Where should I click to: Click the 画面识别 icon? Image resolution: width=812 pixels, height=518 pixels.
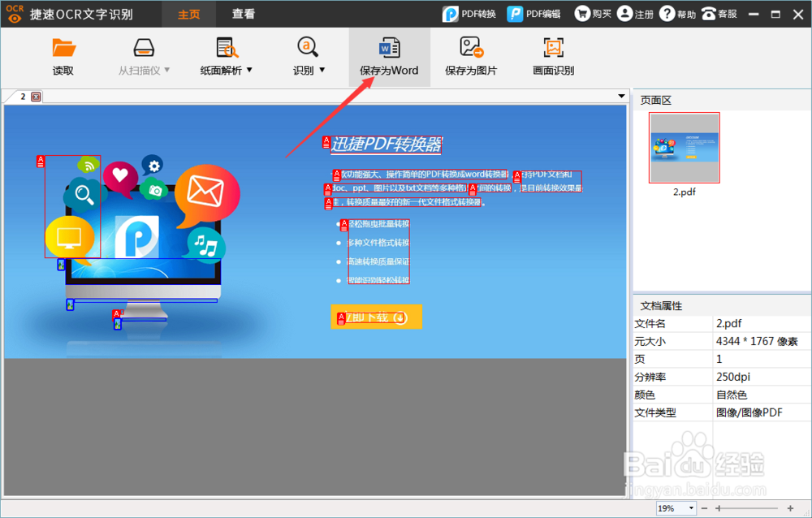click(x=553, y=48)
